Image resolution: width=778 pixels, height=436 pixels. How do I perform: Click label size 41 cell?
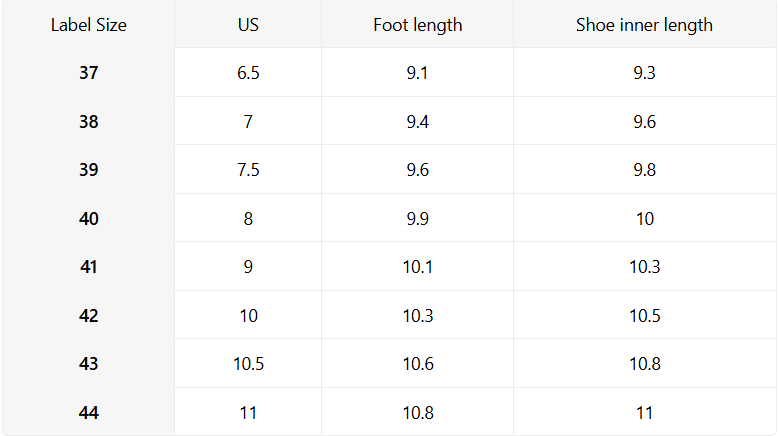(x=89, y=267)
